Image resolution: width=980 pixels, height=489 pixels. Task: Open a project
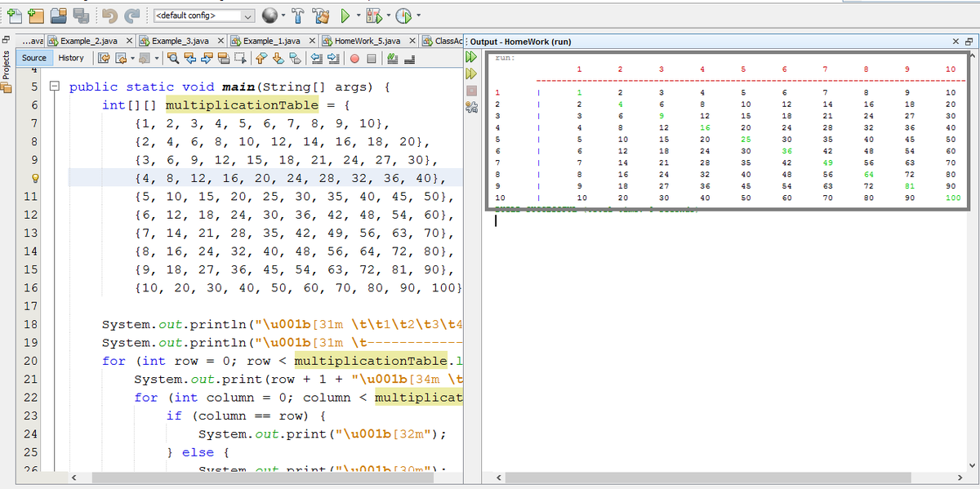(x=58, y=15)
